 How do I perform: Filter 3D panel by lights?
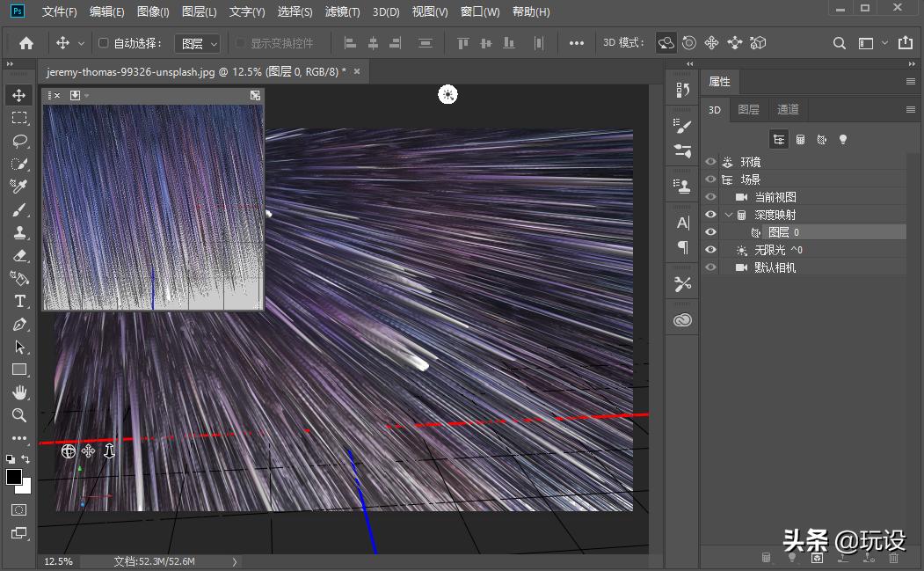pos(843,139)
